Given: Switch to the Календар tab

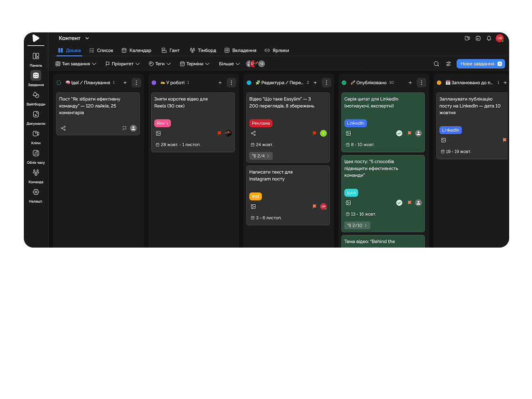Looking at the screenshot, I should pyautogui.click(x=136, y=50).
